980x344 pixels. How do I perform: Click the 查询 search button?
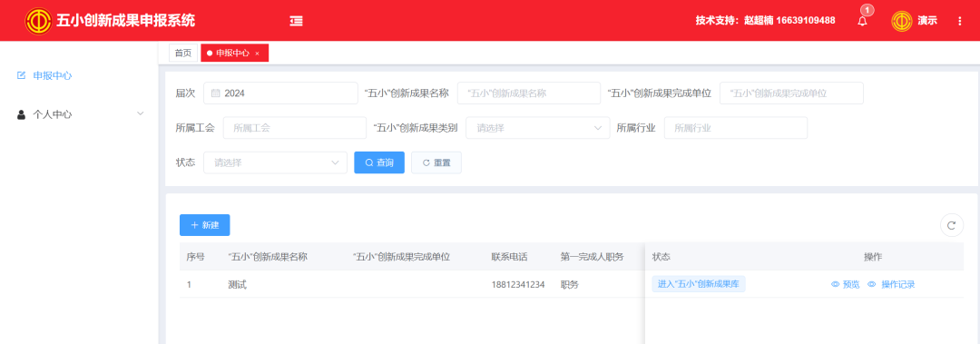[x=379, y=162]
